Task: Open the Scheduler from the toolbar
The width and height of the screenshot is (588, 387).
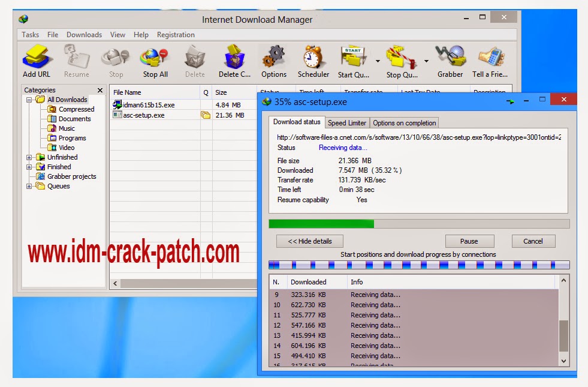Action: pos(313,61)
